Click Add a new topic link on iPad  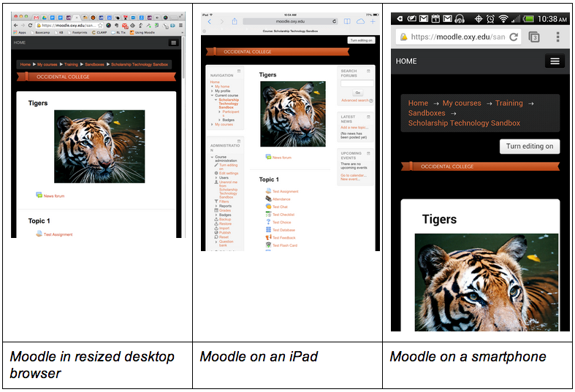[354, 128]
